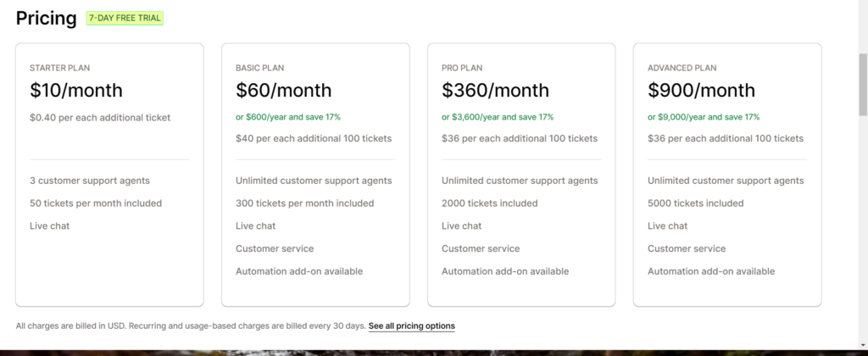Click the $900/month Advanced price
Screen dimensions: 868x356
pos(701,90)
